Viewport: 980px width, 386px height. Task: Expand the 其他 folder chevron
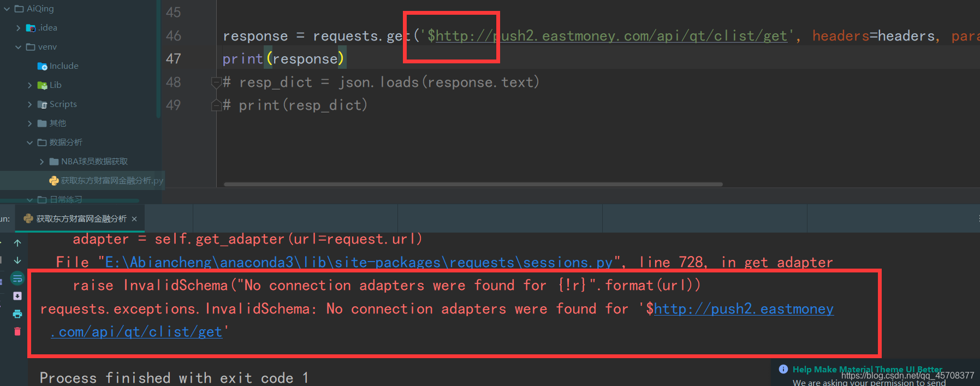click(x=30, y=123)
